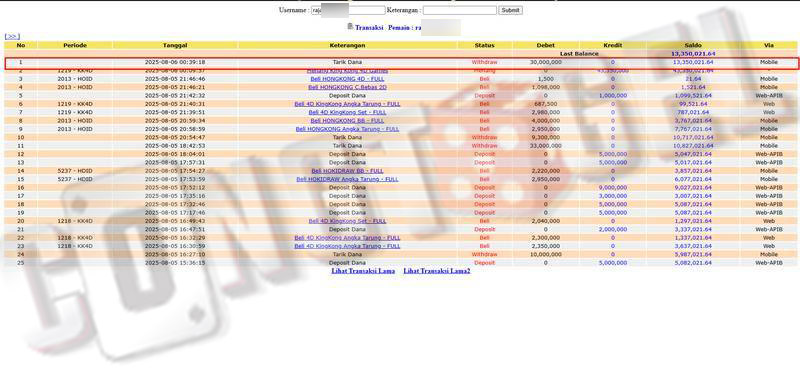This screenshot has height=370, width=800.
Task: Open Beli HONGKONG 4D - FULL link
Action: 347,79
